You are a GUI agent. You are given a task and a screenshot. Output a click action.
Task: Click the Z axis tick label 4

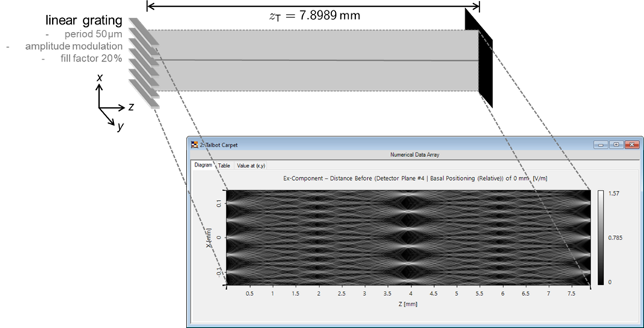(410, 294)
